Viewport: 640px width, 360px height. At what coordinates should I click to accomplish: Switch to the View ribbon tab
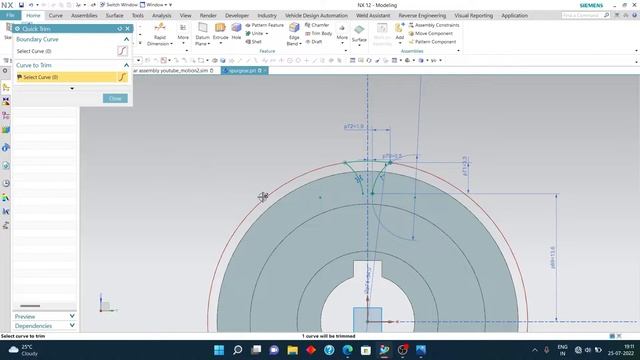click(185, 16)
